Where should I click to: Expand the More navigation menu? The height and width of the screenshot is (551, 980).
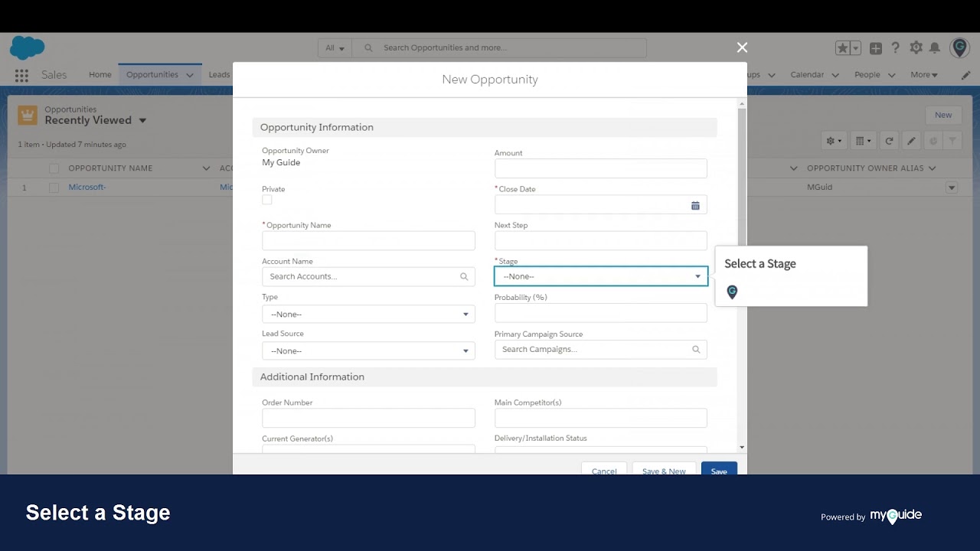(x=924, y=75)
